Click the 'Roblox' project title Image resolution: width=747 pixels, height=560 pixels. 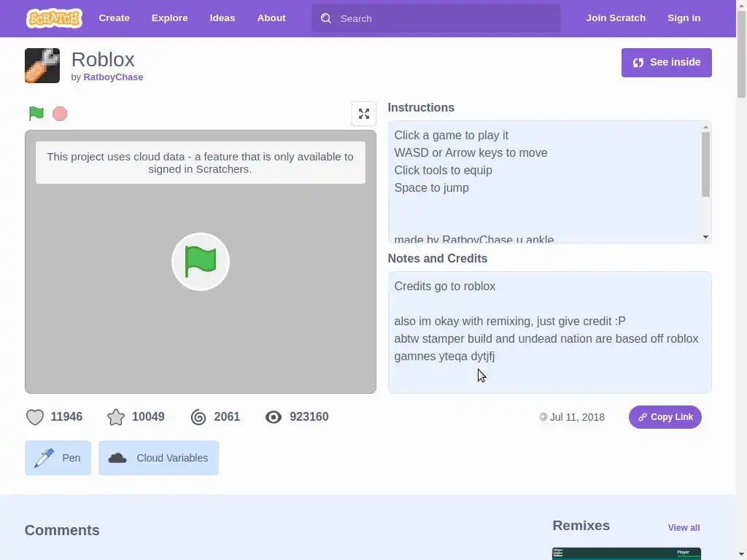pyautogui.click(x=103, y=60)
